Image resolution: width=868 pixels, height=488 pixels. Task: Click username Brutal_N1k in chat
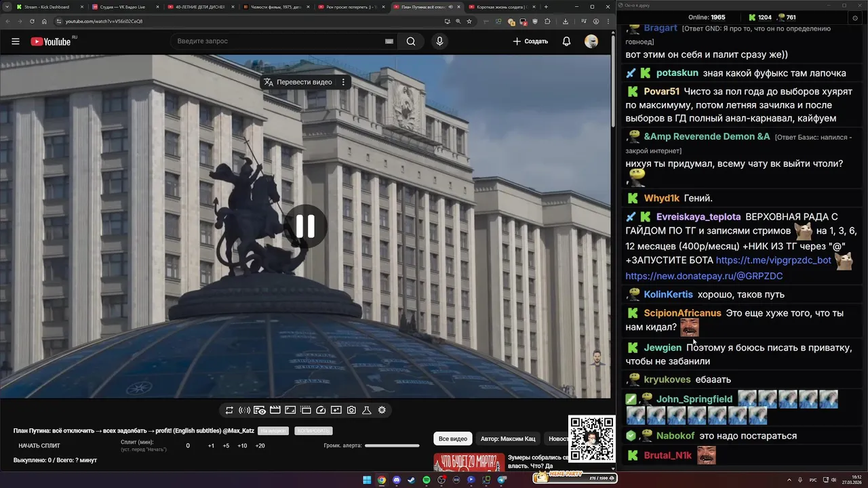[667, 455]
